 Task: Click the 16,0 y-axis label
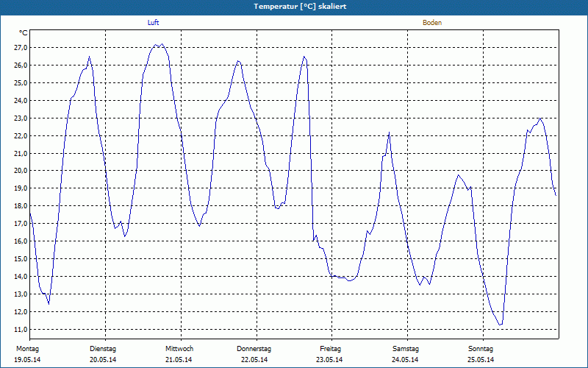[21, 241]
